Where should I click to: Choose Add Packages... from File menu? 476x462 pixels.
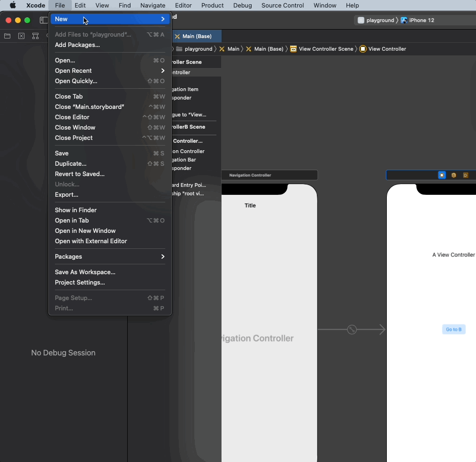point(110,45)
